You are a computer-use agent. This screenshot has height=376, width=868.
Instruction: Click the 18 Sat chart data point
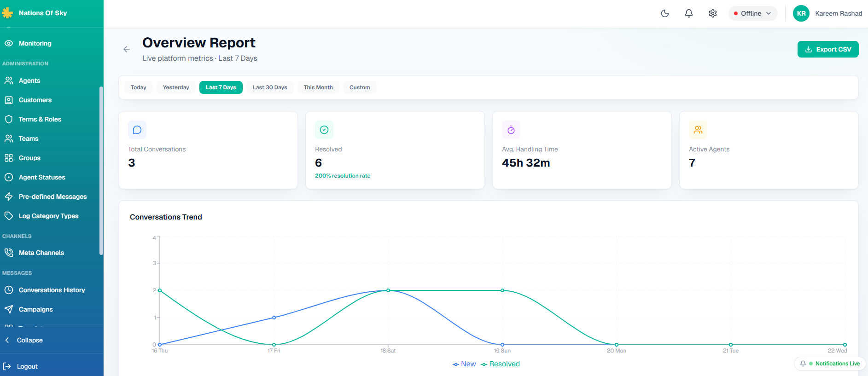point(388,290)
